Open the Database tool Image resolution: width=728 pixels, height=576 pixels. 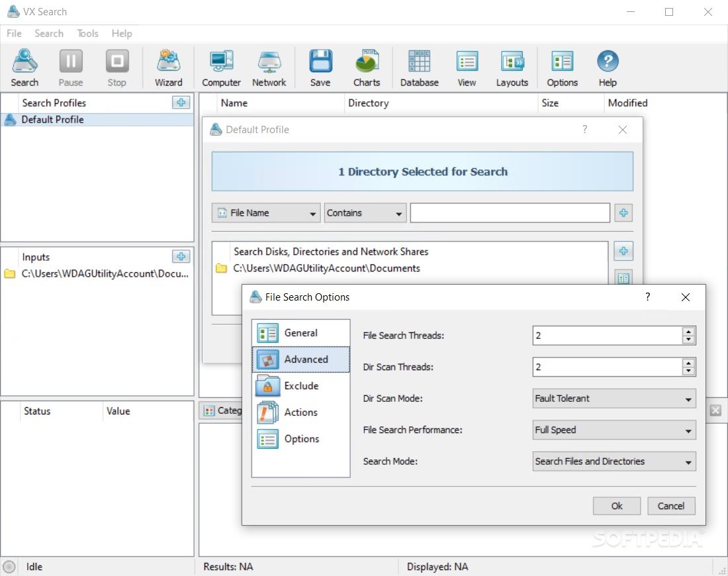(419, 68)
